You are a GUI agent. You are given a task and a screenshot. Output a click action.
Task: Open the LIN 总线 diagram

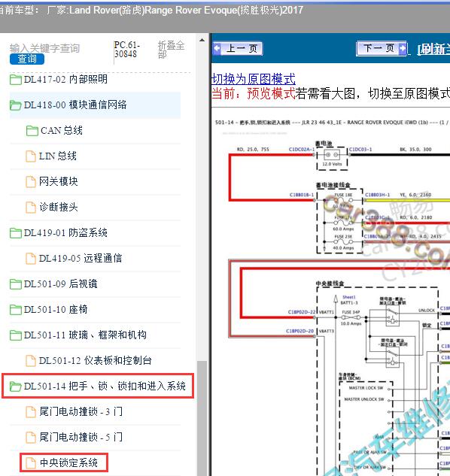pos(58,156)
